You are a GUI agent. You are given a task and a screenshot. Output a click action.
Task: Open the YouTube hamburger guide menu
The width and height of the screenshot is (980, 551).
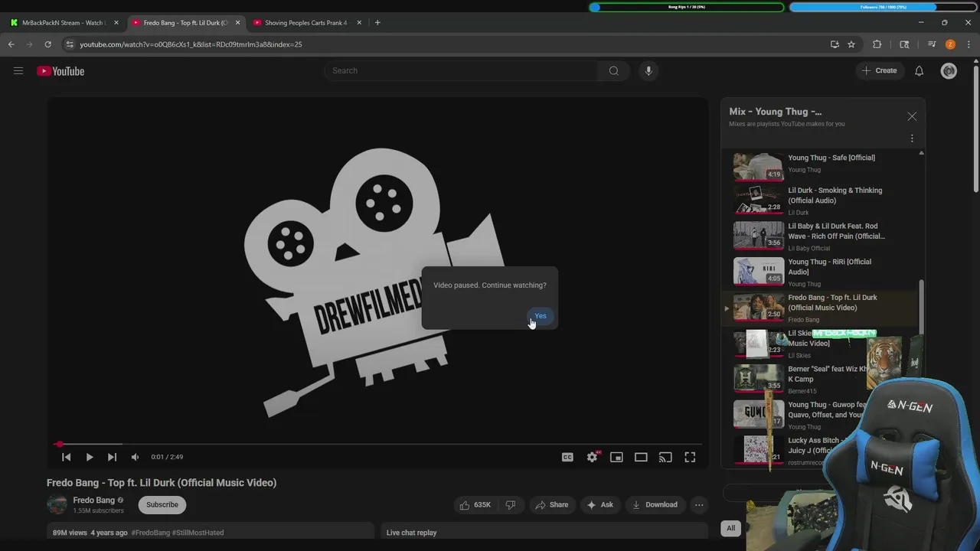(x=18, y=71)
